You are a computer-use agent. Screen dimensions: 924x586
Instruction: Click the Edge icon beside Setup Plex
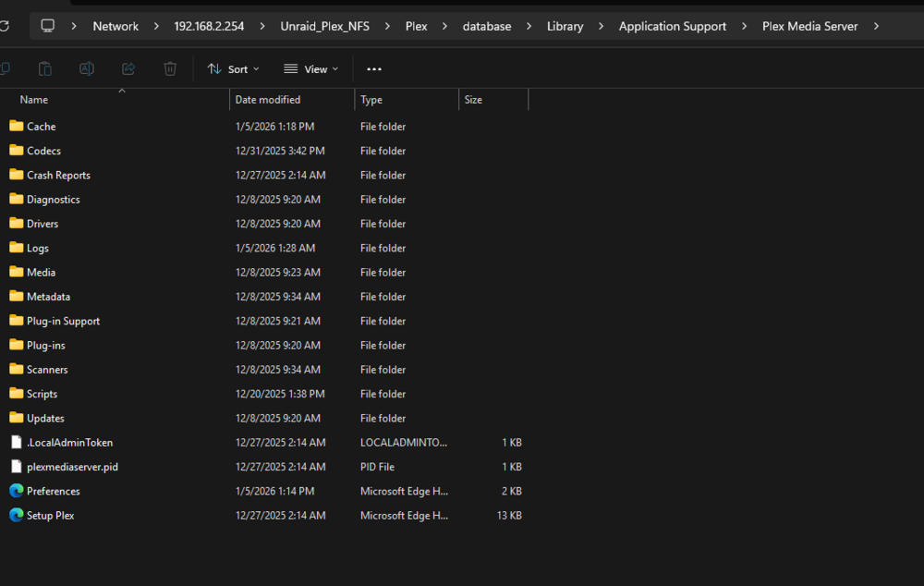[17, 515]
